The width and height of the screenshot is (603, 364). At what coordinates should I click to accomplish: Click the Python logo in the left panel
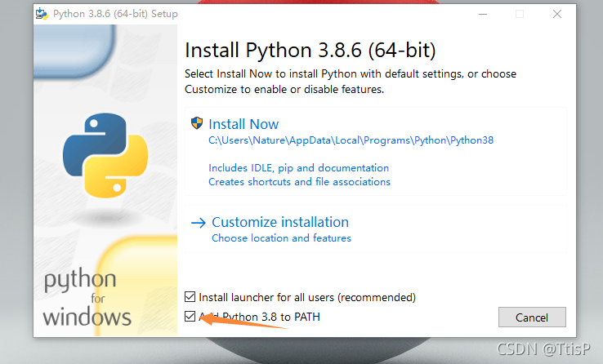point(105,156)
